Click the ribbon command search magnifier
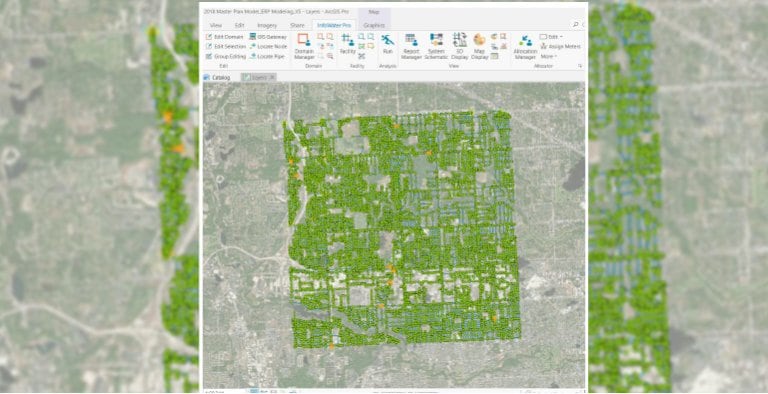 (576, 25)
